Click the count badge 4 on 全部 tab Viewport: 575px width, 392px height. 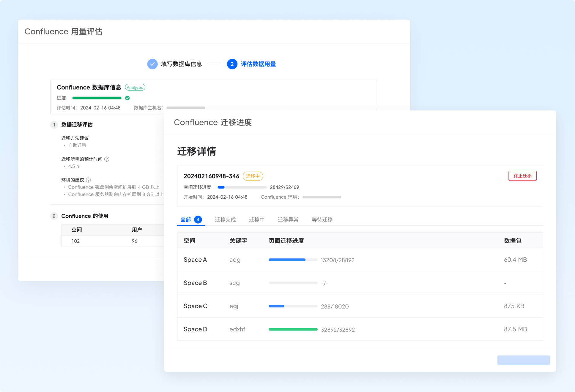pos(198,219)
